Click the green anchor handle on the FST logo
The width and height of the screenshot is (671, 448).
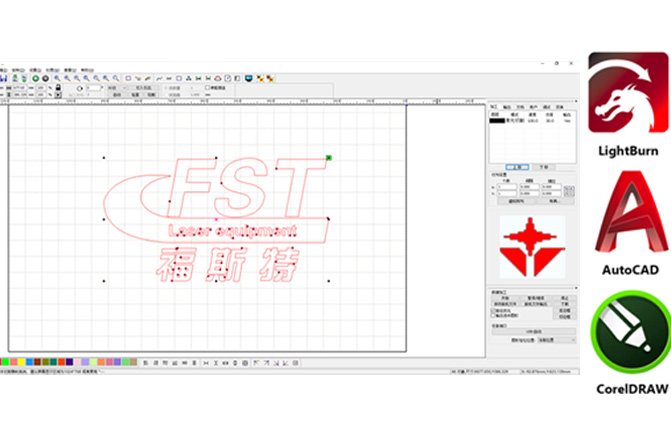click(x=329, y=158)
